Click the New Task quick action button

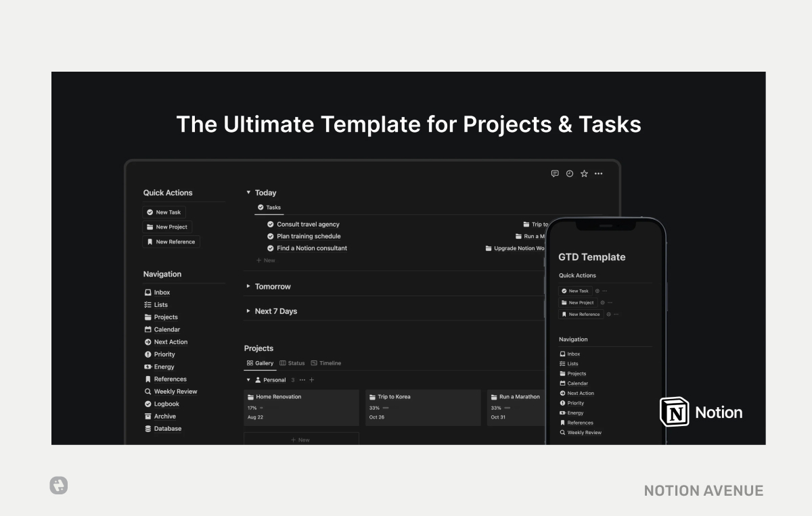pos(164,212)
